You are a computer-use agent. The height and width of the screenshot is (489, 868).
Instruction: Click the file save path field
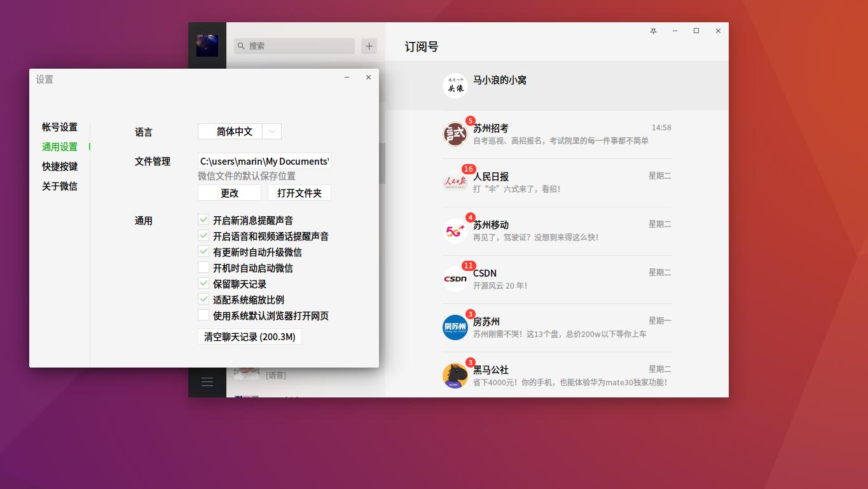click(x=265, y=162)
